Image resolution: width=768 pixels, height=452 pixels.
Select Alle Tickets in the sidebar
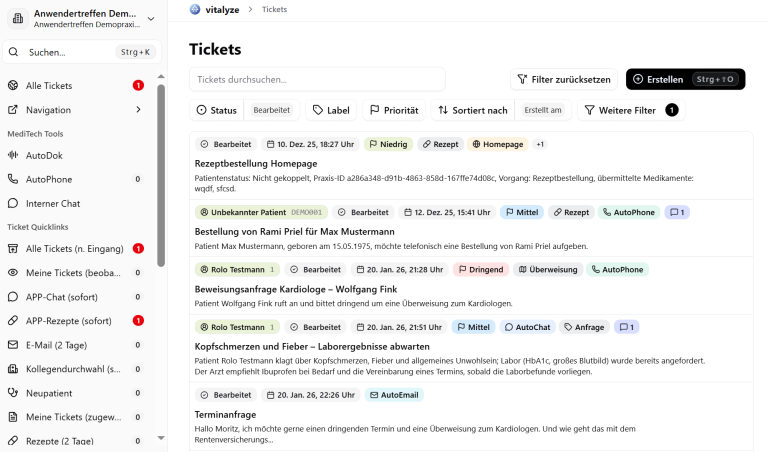[49, 86]
